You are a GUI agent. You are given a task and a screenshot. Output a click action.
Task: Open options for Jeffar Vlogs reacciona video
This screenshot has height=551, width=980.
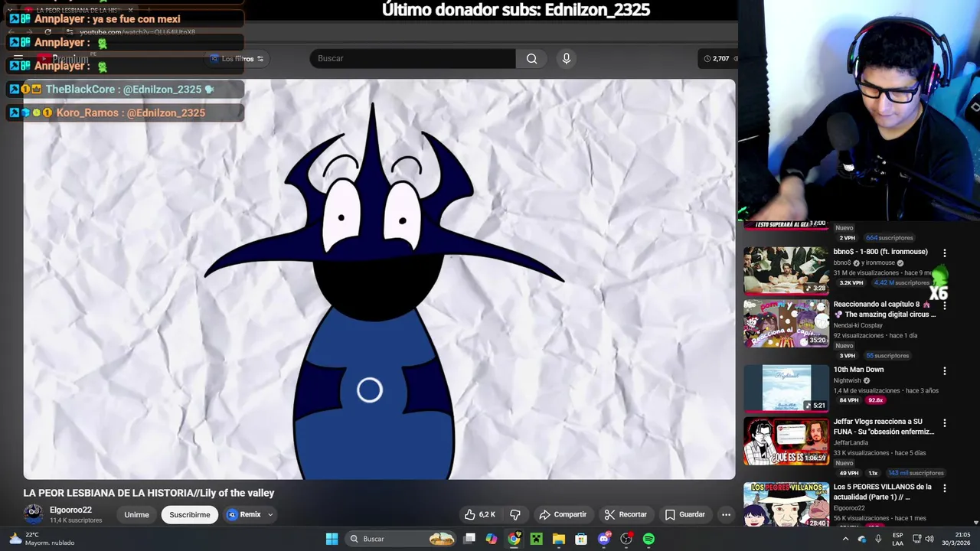pyautogui.click(x=944, y=422)
